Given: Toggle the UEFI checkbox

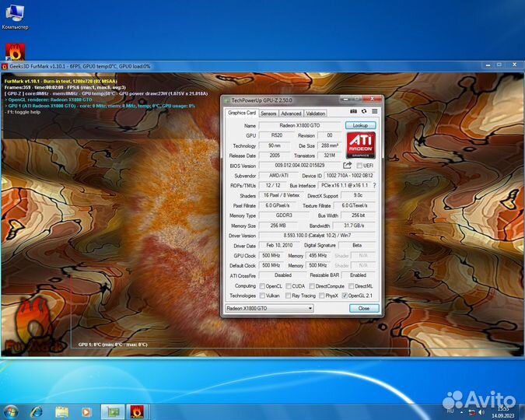Looking at the screenshot, I should pos(359,166).
